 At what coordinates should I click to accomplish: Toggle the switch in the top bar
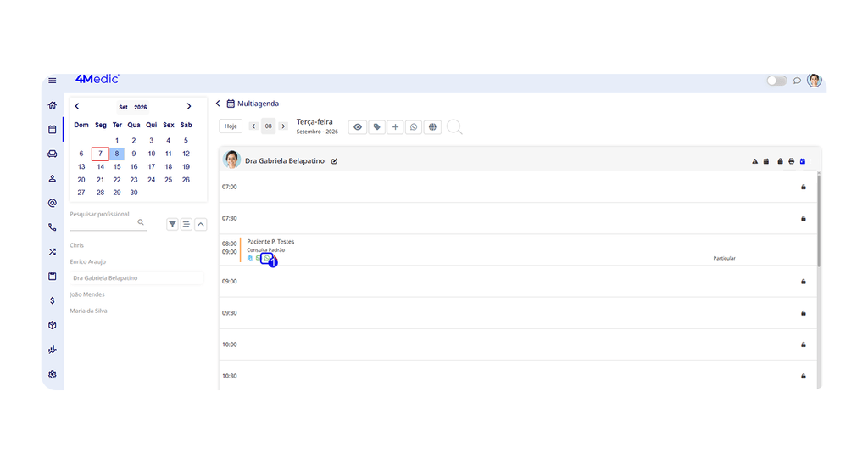pyautogui.click(x=776, y=81)
